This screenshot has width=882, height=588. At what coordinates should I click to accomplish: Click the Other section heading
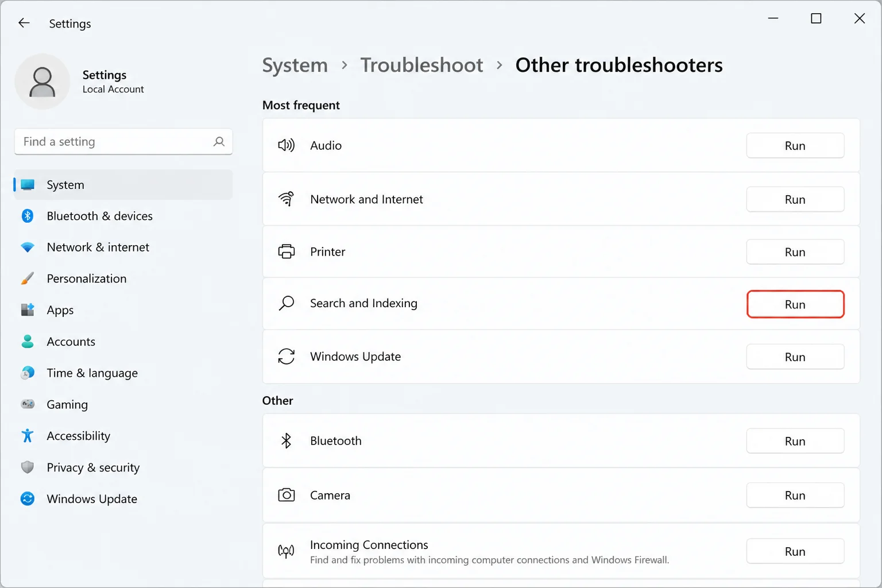pyautogui.click(x=278, y=401)
